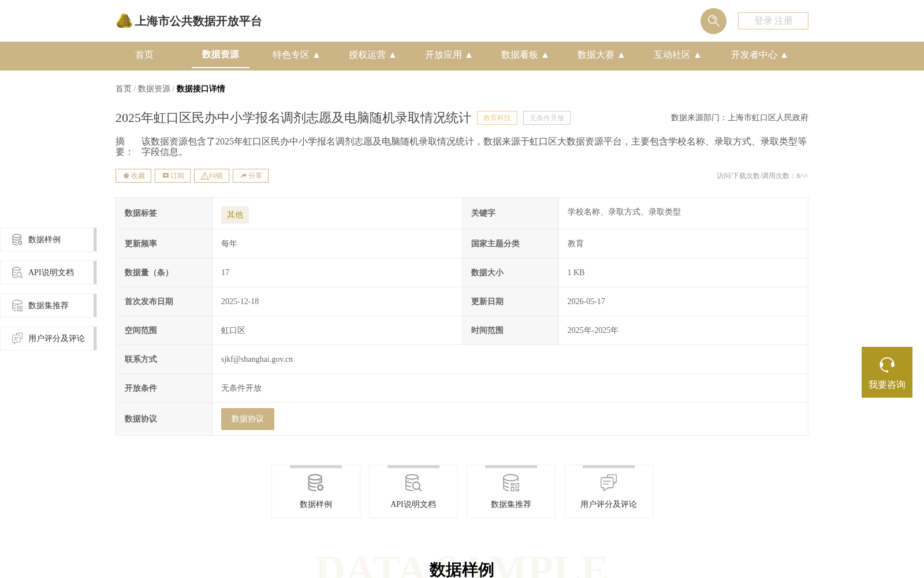
Task: Click the 其他 data label tag
Action: point(235,215)
